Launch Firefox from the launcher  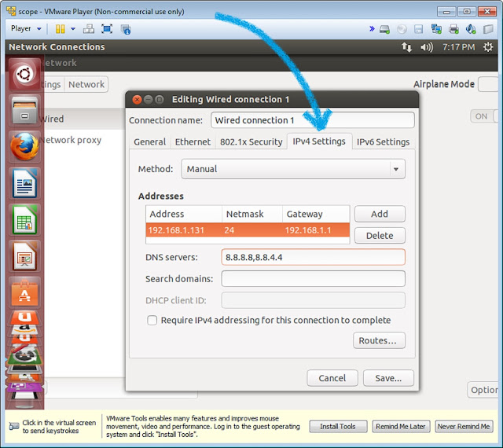tap(24, 147)
